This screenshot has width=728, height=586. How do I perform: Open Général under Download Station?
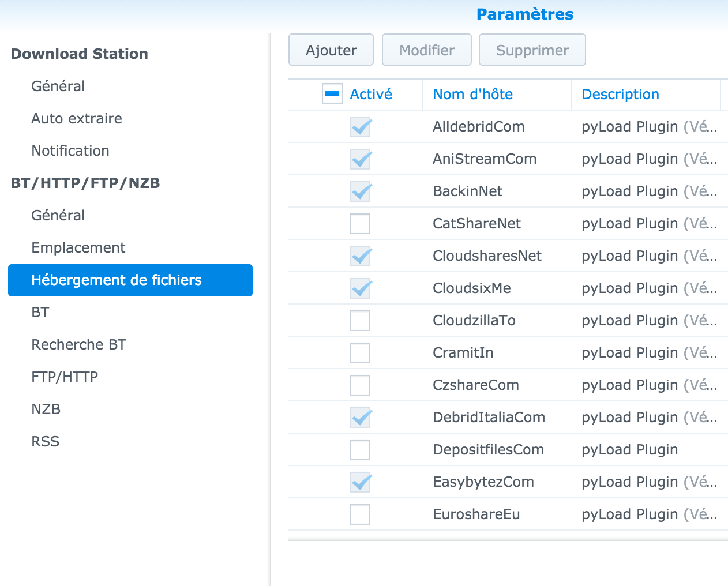pyautogui.click(x=58, y=86)
